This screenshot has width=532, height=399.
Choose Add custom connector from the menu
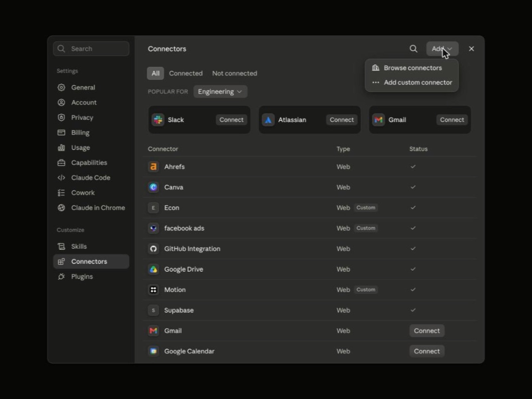[x=412, y=82]
